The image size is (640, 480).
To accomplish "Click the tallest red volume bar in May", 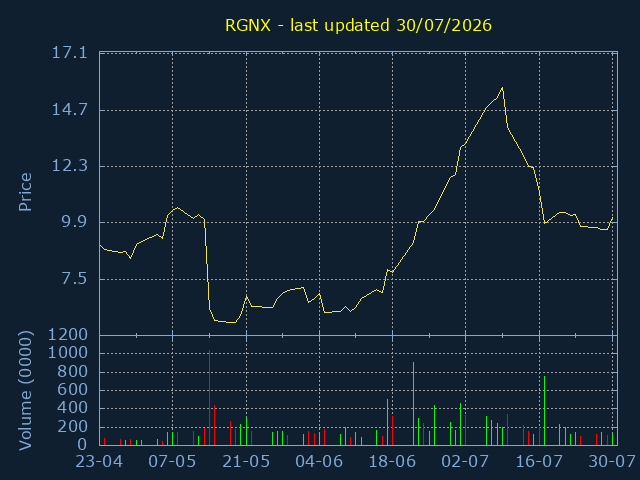I will click(x=209, y=398).
